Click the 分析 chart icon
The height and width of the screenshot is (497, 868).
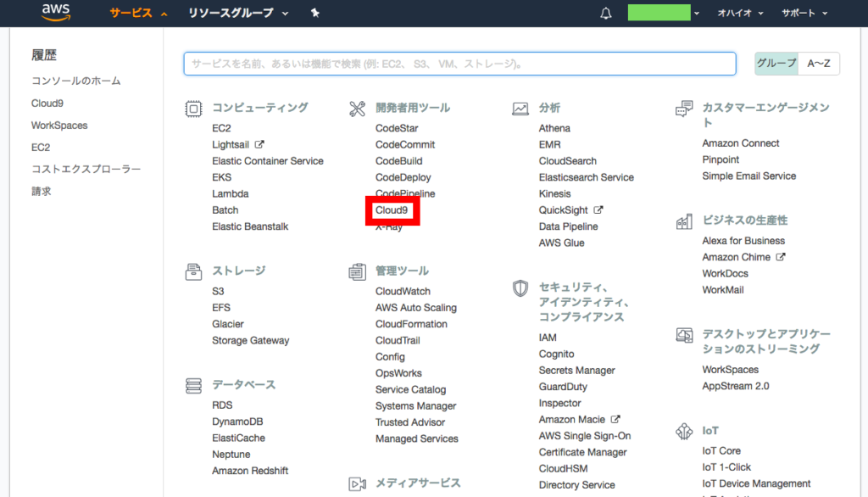coord(520,109)
